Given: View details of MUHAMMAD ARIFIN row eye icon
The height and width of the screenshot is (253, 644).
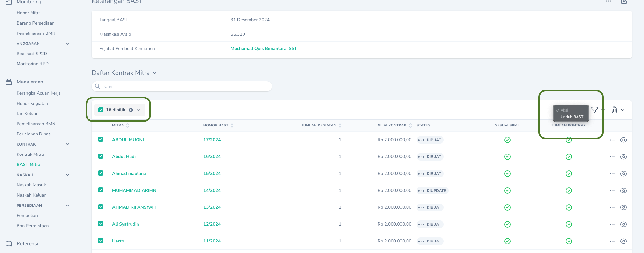Looking at the screenshot, I should (624, 191).
